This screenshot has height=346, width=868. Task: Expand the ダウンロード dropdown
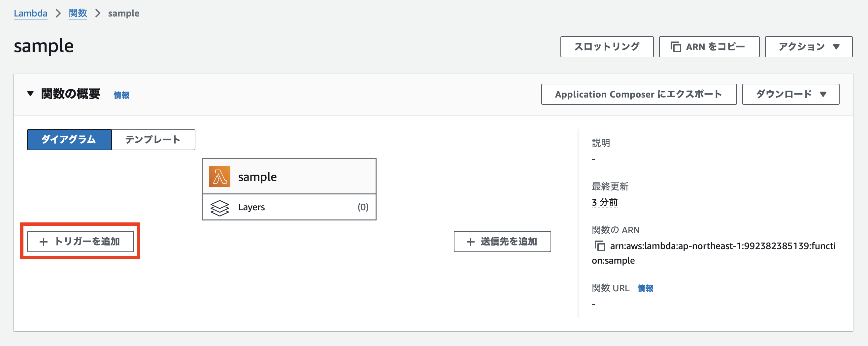[x=790, y=94]
